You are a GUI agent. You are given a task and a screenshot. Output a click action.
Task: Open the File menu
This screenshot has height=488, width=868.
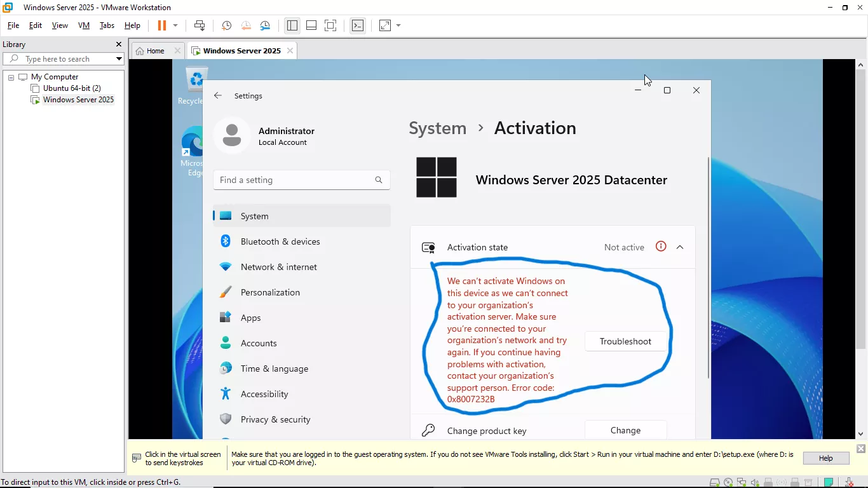tap(13, 25)
